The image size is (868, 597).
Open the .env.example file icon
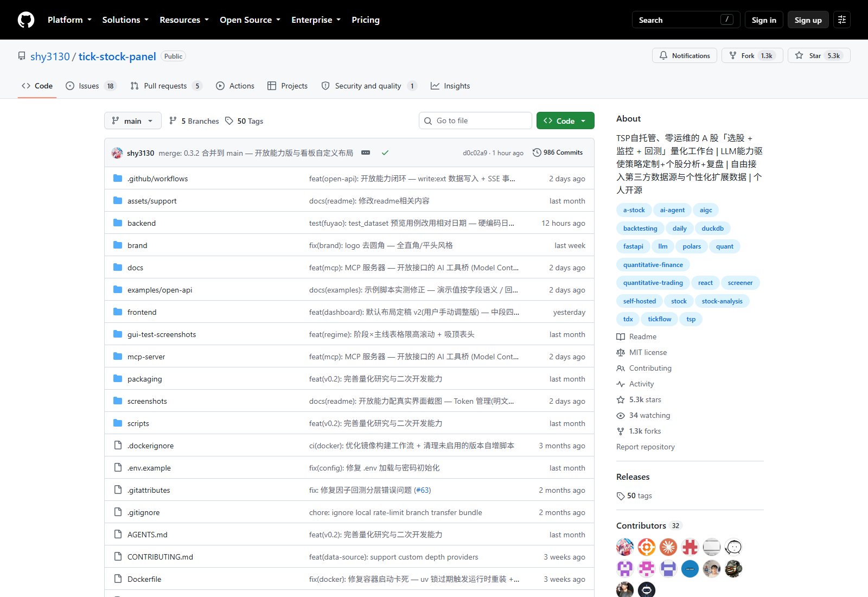click(x=118, y=467)
